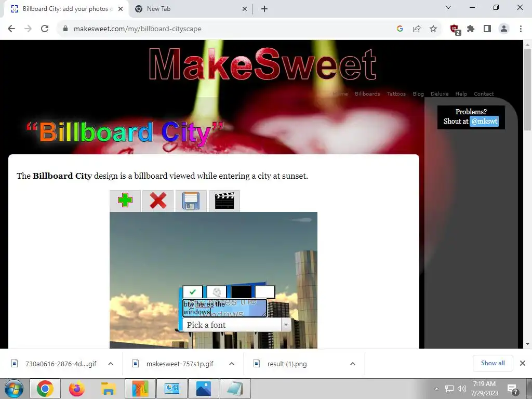This screenshot has height=399, width=532.
Task: Toggle the browser side panel icon
Action: 487,29
